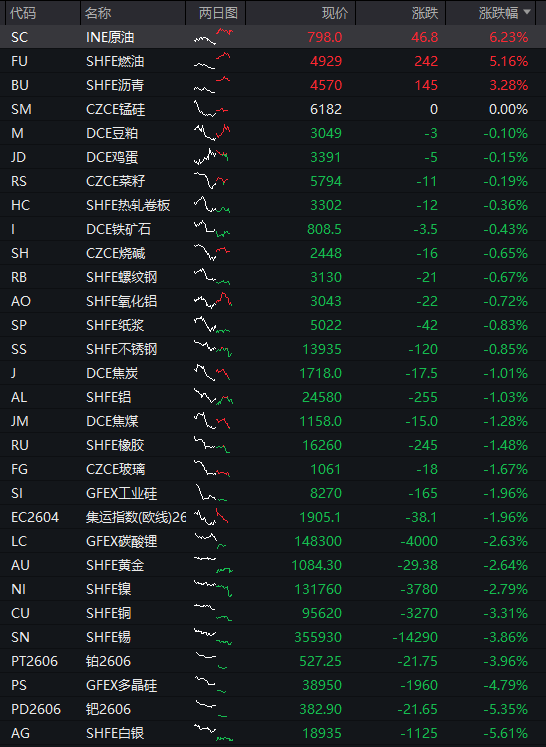
Task: Open the DCE豆粕 mini trend chart
Action: [x=212, y=132]
